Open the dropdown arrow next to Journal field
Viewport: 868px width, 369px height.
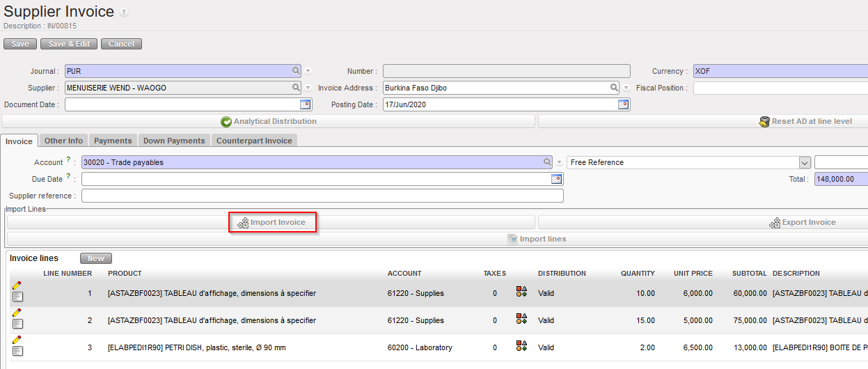coord(308,71)
